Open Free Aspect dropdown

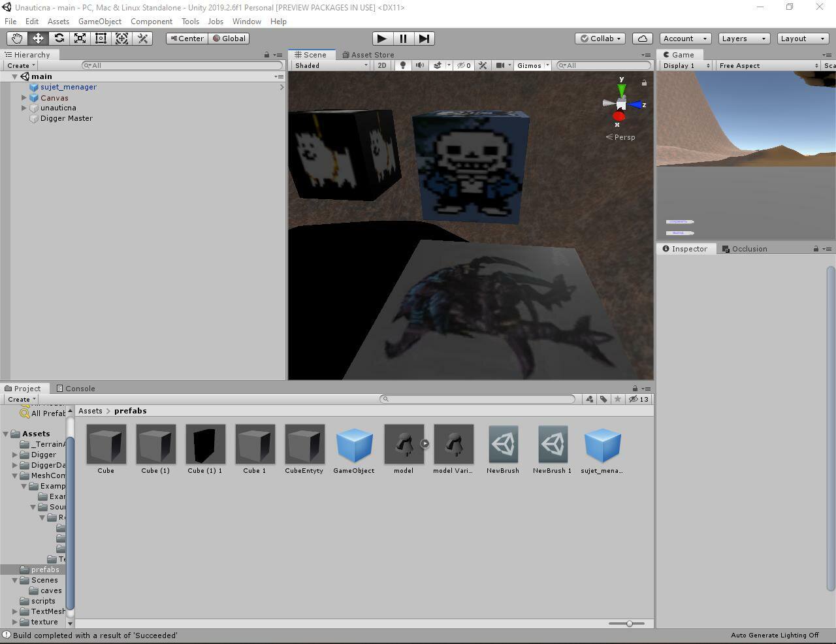[768, 65]
